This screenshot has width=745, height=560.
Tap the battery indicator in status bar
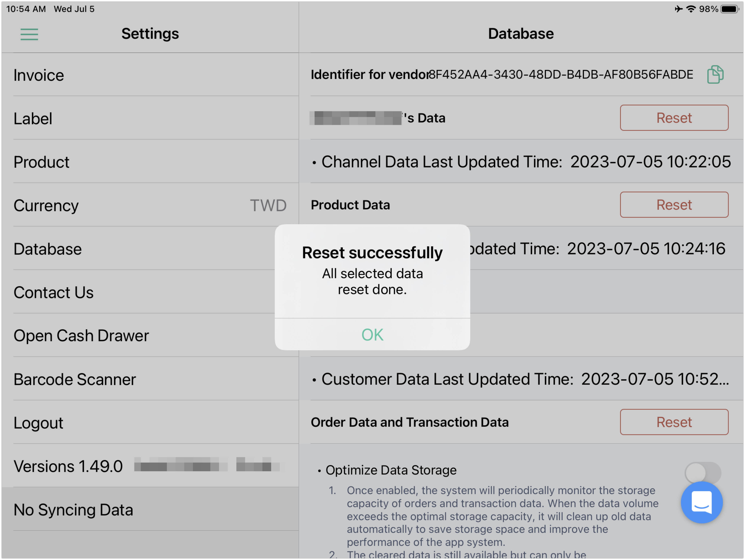(x=729, y=9)
